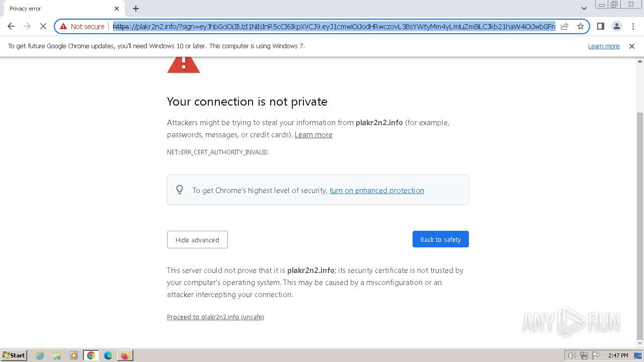Image resolution: width=644 pixels, height=362 pixels.
Task: Click the browser Forward arrow
Action: pos(27,26)
